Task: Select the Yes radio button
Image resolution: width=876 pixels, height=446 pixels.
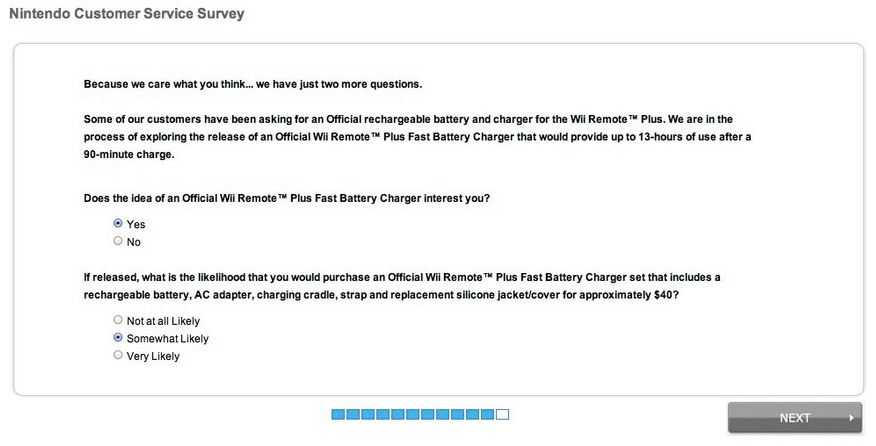Action: tap(118, 224)
